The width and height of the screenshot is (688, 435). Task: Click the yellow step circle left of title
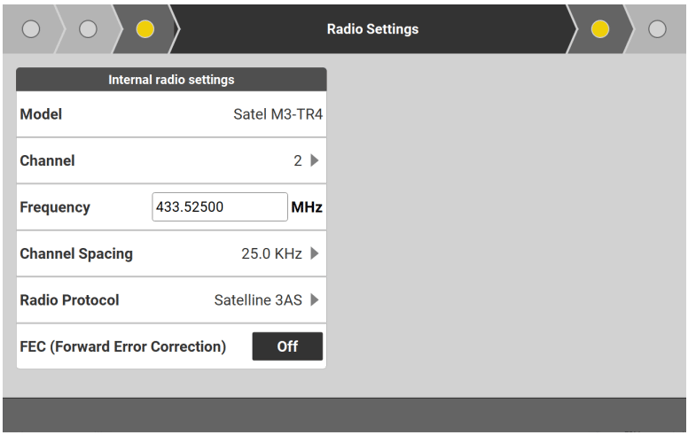tap(145, 29)
